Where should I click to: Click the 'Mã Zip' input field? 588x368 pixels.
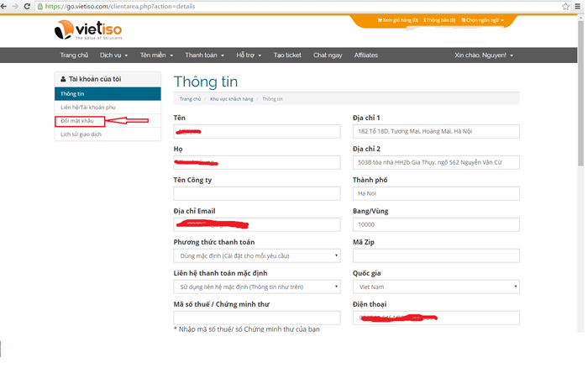(435, 255)
